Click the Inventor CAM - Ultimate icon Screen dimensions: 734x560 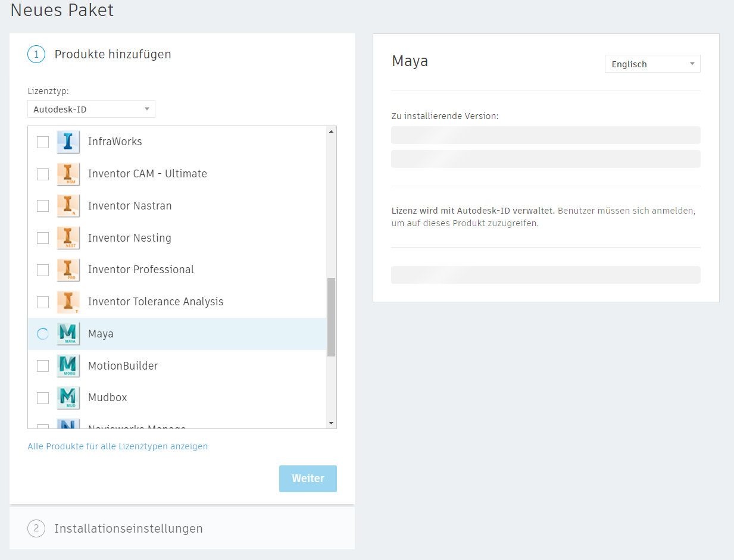click(x=68, y=174)
